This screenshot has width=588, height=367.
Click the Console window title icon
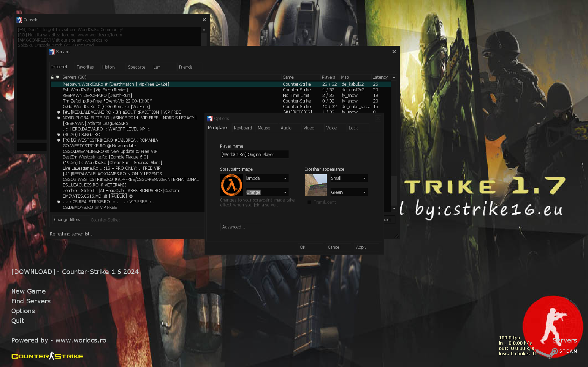(x=19, y=20)
